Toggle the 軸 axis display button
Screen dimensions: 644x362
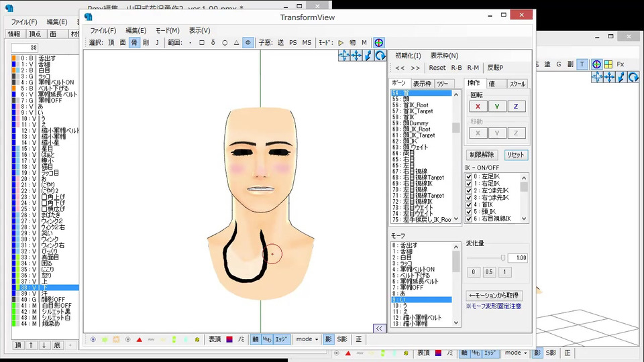[x=256, y=339]
